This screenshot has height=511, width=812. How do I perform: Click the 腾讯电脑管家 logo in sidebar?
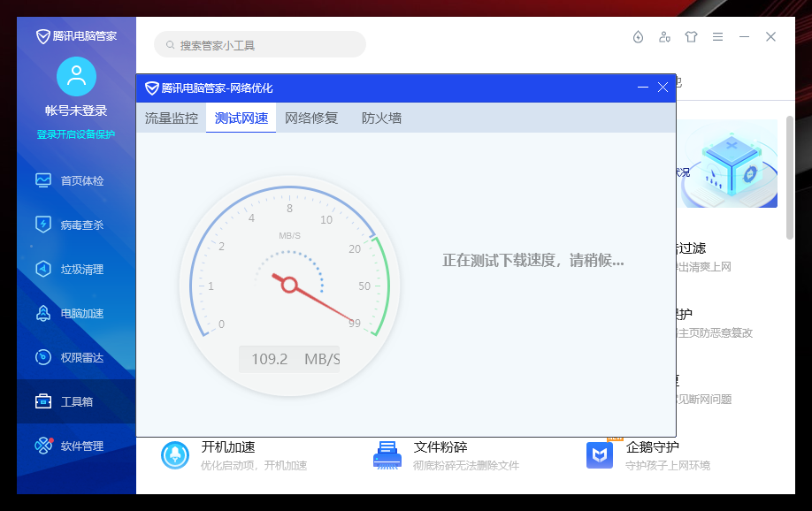point(76,36)
